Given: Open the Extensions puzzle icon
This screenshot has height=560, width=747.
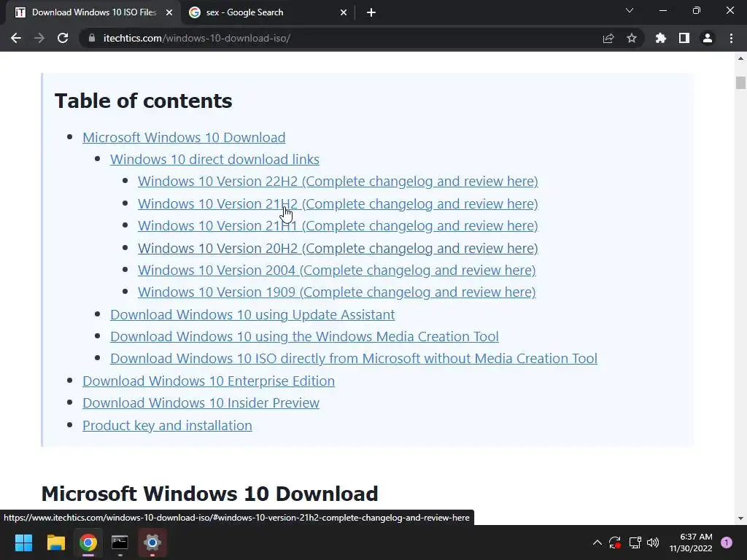Looking at the screenshot, I should click(661, 38).
